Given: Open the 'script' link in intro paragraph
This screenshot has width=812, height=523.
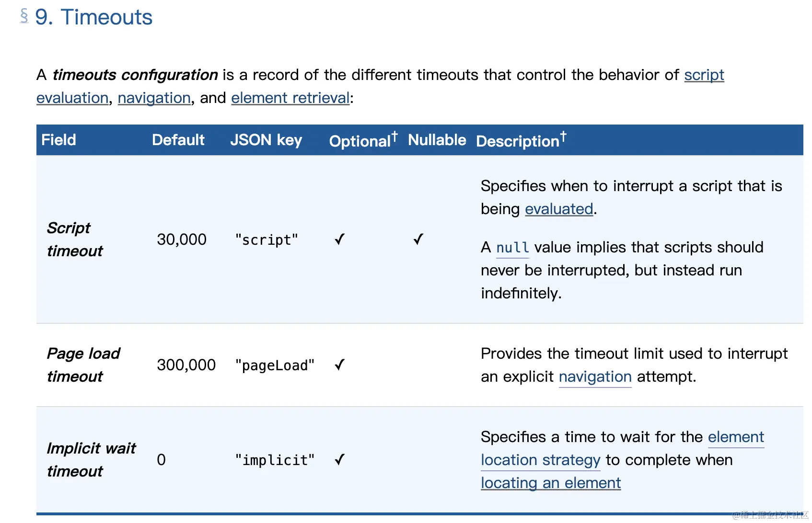Looking at the screenshot, I should (x=704, y=75).
